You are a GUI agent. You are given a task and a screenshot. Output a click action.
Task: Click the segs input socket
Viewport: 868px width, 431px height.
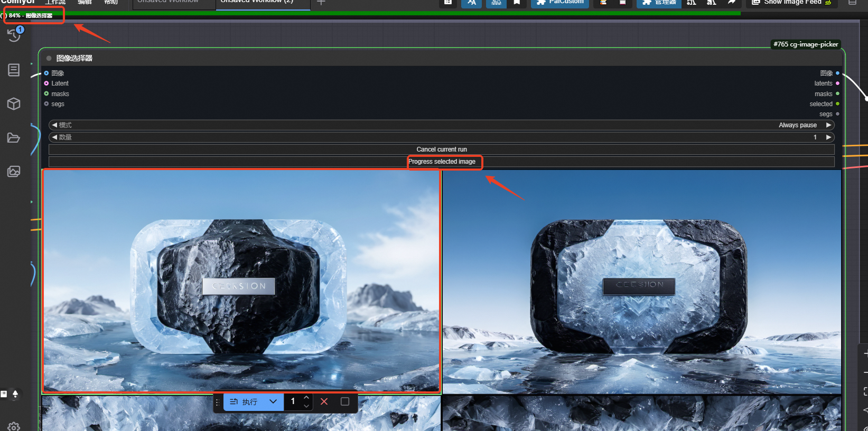[x=46, y=104]
